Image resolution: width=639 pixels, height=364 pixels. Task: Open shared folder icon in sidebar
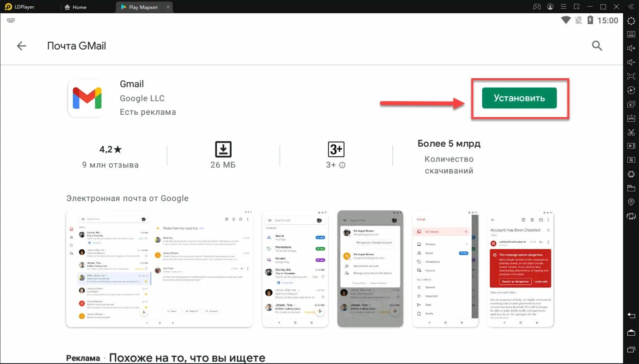(x=631, y=188)
